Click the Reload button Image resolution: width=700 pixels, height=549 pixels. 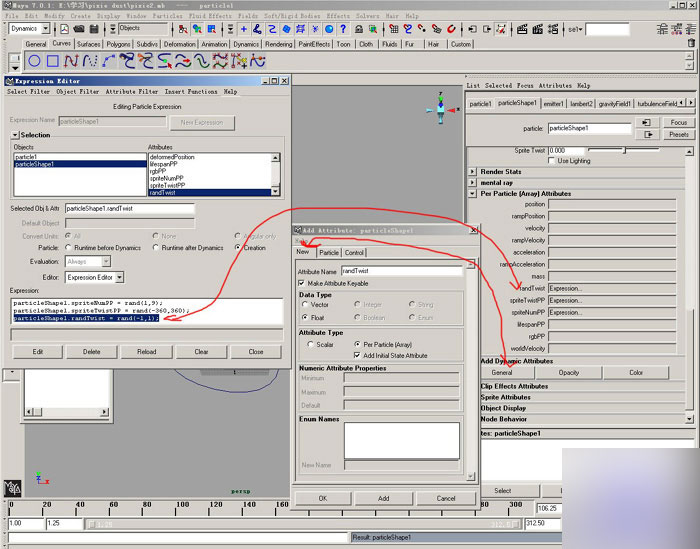click(x=146, y=352)
